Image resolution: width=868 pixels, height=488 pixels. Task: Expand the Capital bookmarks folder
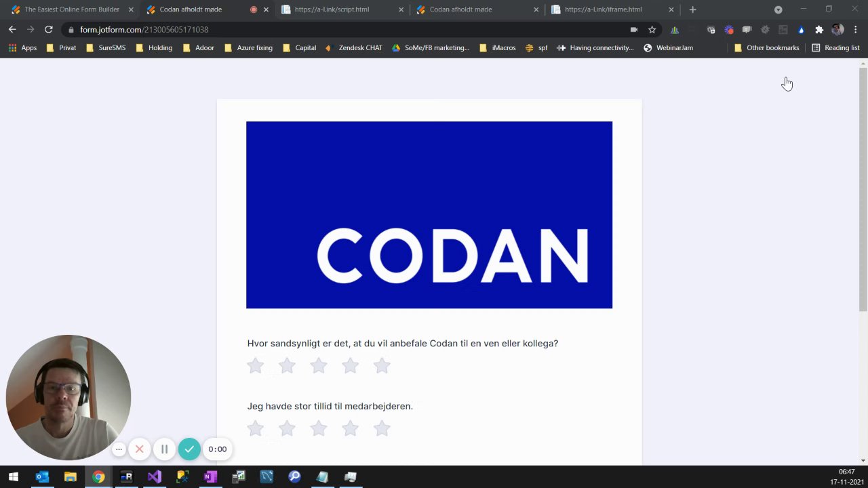coord(299,47)
